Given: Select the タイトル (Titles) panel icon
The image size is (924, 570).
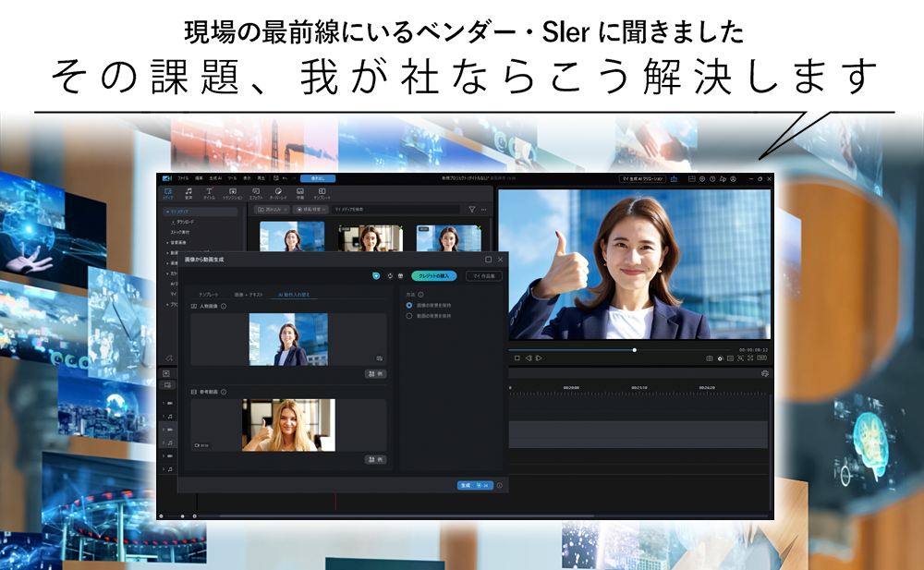Looking at the screenshot, I should coord(207,193).
